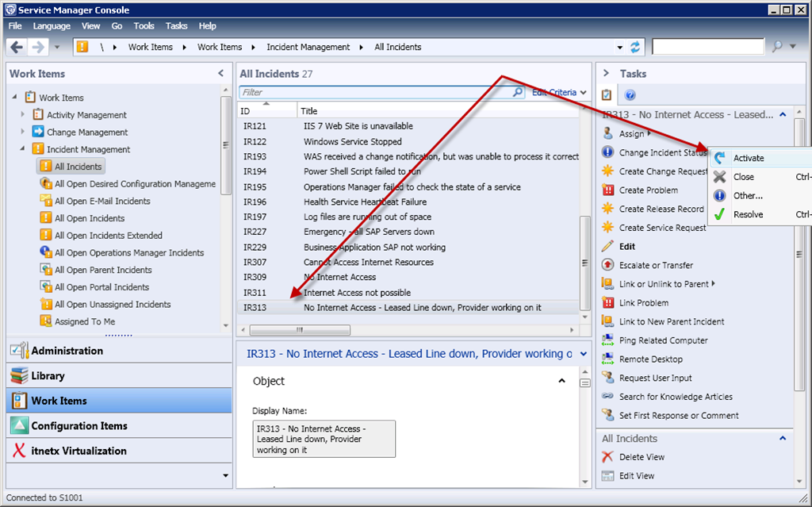Collapse the Work Items navigation pane
Viewport: 812px width, 507px height.
(x=220, y=74)
